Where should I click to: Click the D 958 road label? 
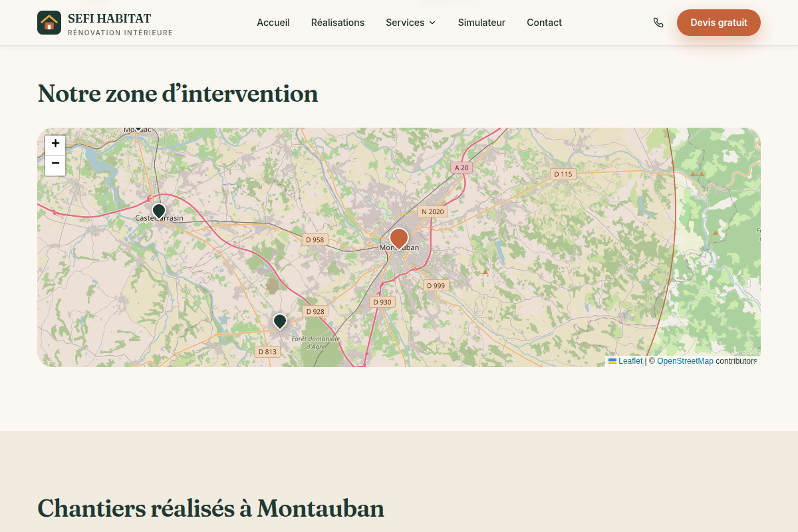point(315,239)
